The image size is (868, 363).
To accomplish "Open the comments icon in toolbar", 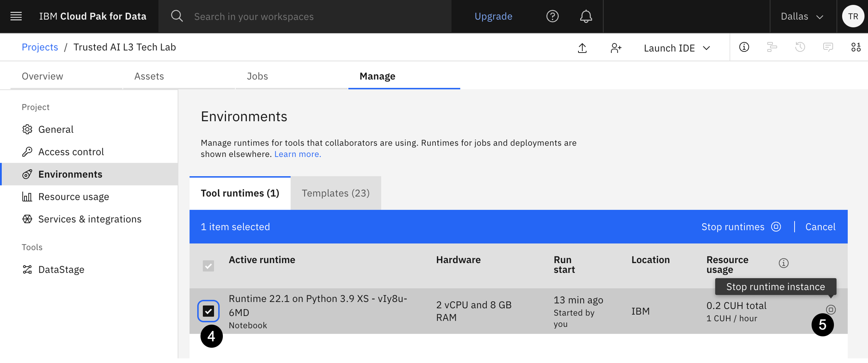I will 828,47.
